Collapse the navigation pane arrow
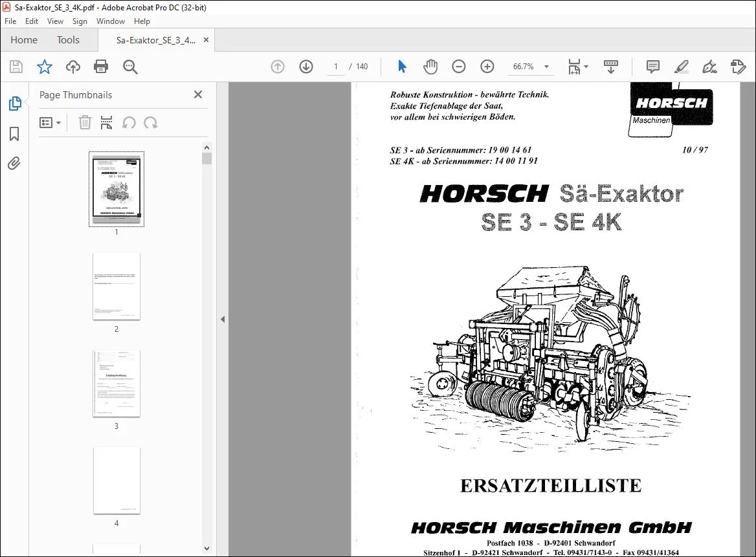The width and height of the screenshot is (756, 557). 222,319
